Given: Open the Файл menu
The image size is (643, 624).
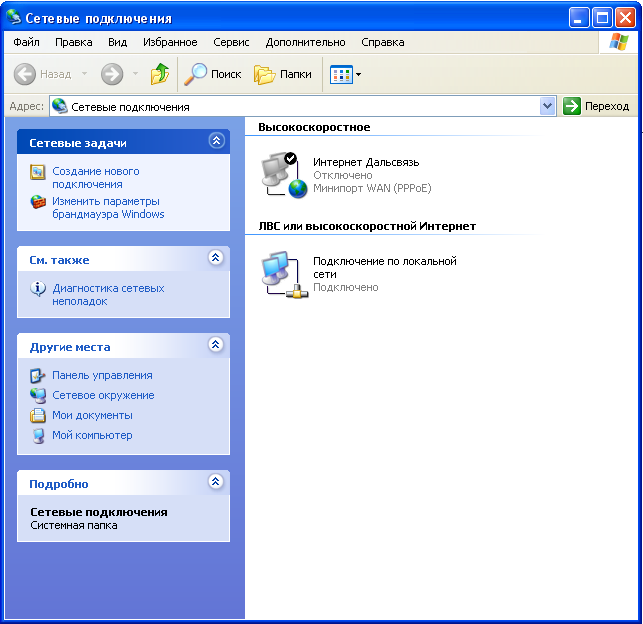Looking at the screenshot, I should click(27, 42).
